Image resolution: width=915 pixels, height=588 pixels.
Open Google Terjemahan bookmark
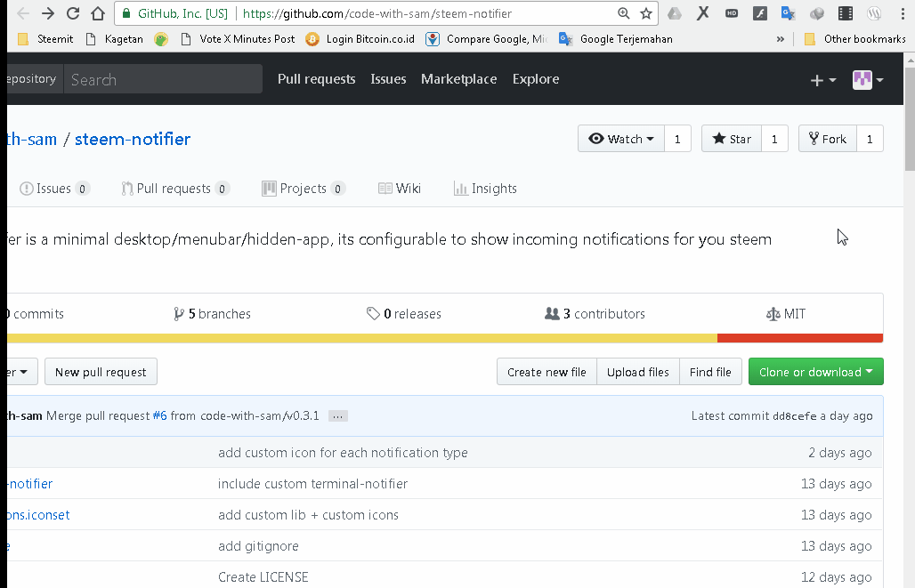coord(616,39)
